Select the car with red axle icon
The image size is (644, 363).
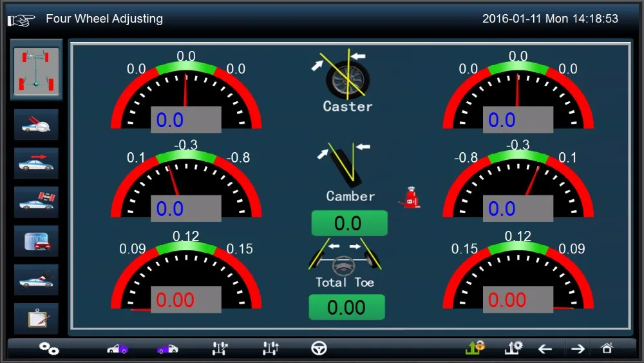click(36, 202)
